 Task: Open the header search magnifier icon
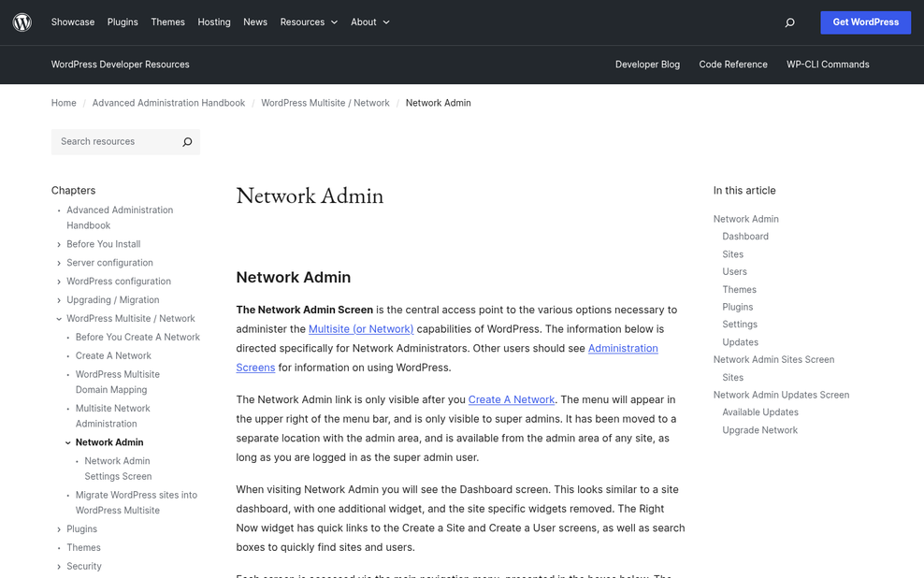click(789, 22)
